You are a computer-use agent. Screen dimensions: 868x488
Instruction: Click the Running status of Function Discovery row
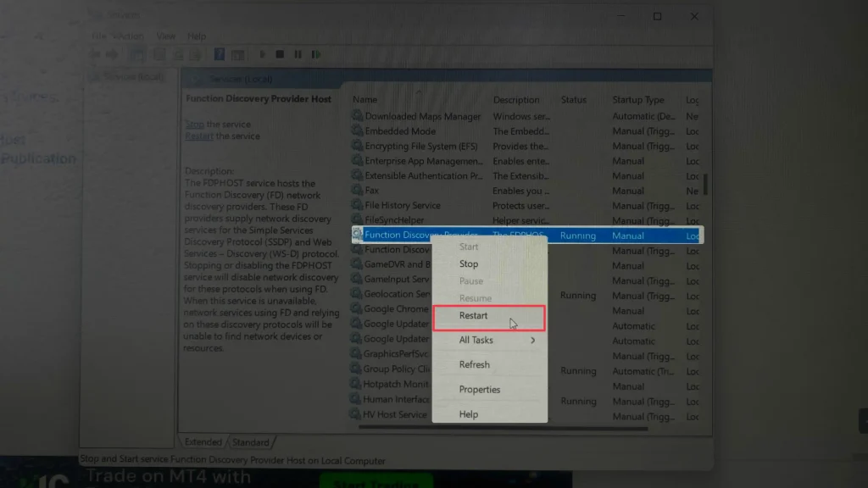coord(578,236)
